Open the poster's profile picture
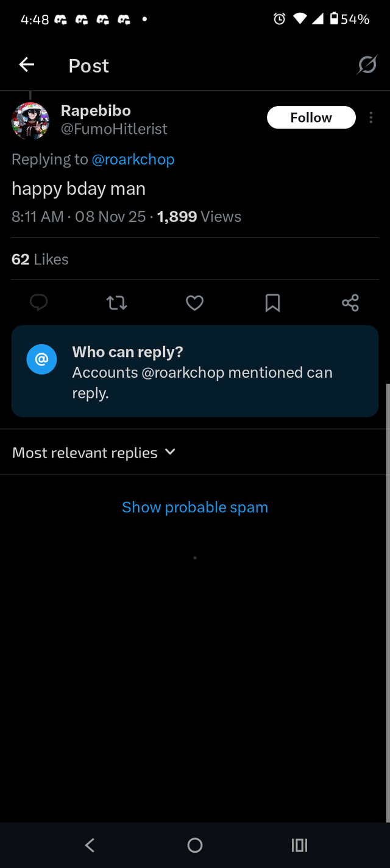The width and height of the screenshot is (390, 868). pos(30,121)
